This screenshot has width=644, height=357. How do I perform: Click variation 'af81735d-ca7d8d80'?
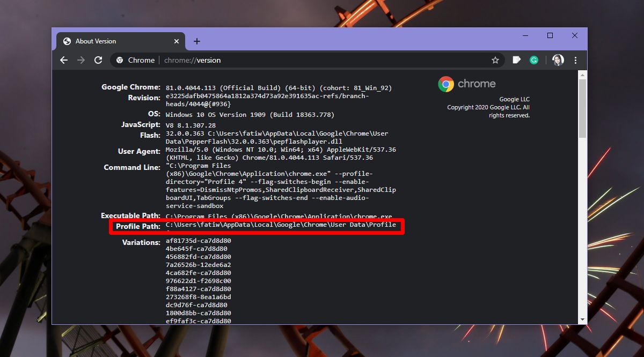point(199,241)
